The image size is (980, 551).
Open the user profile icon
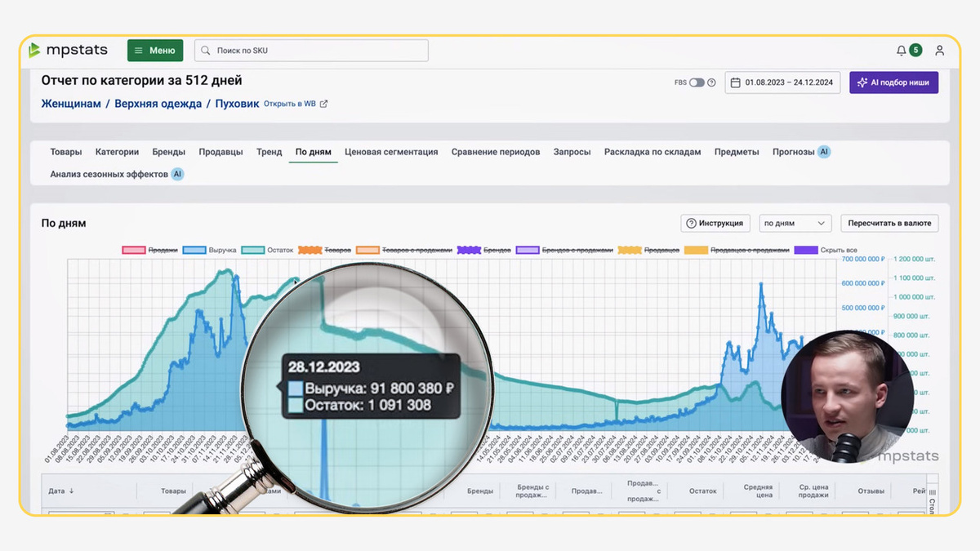coord(940,51)
